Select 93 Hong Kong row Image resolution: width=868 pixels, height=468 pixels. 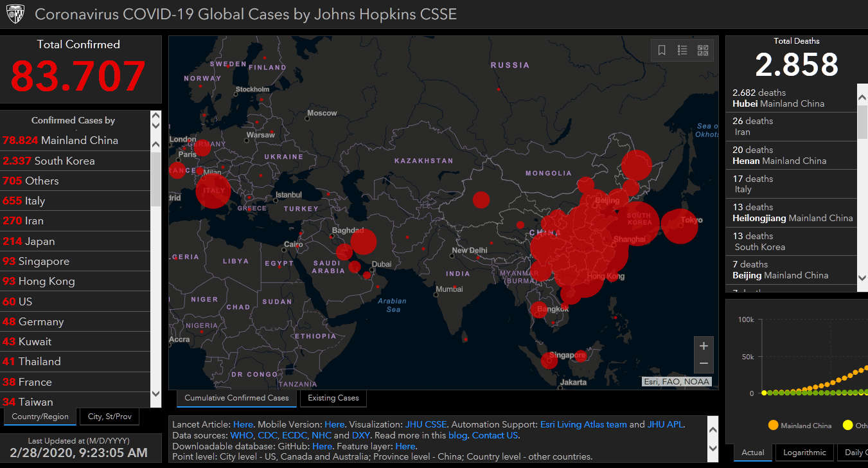coord(75,281)
